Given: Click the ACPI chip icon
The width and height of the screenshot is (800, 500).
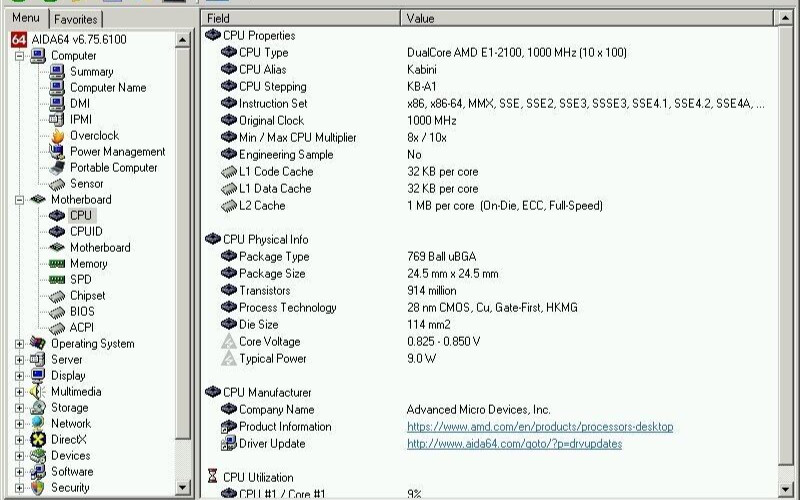Looking at the screenshot, I should click(x=57, y=328).
